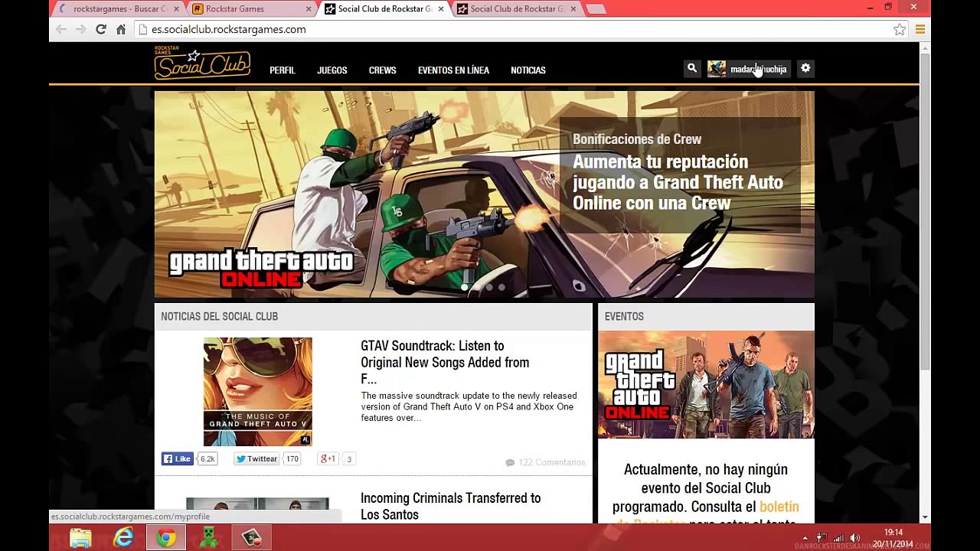
Task: Click the Facebook like count 6.2k
Action: (x=207, y=459)
